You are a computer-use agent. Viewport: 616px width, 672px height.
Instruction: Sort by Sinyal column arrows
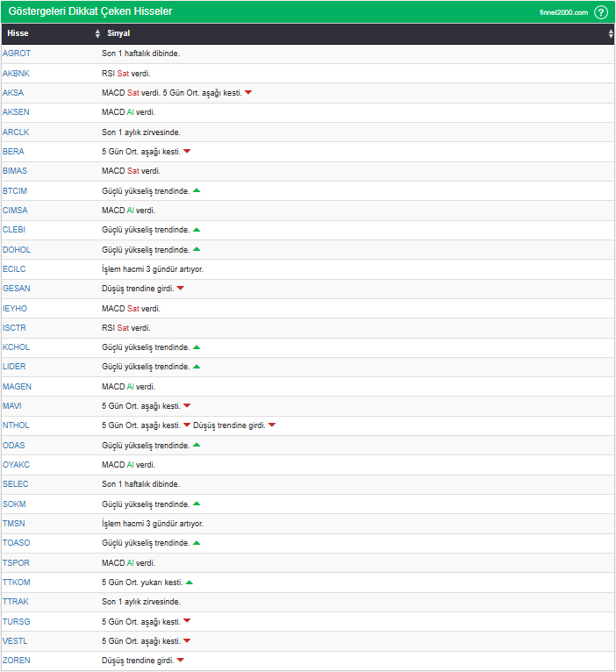click(x=611, y=33)
